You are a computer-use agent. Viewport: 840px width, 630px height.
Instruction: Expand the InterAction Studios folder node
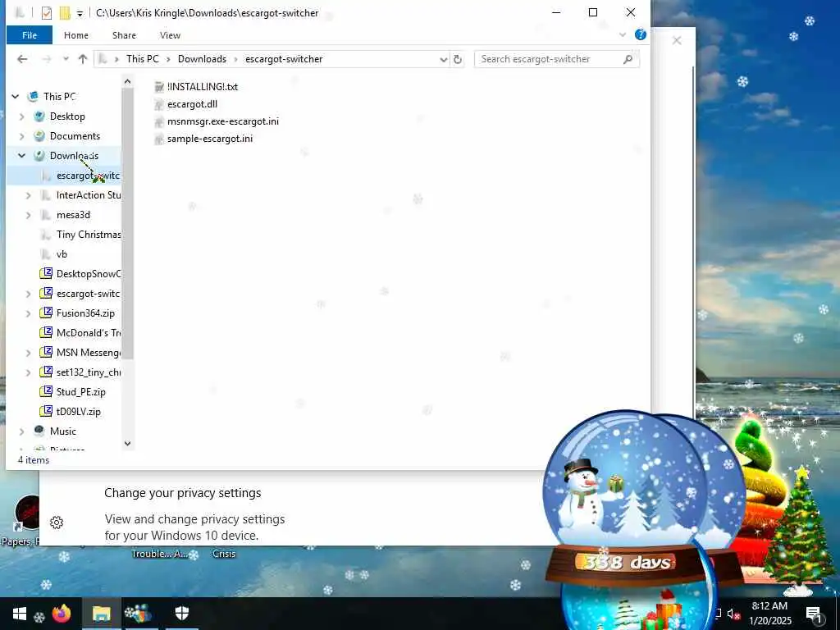pyautogui.click(x=29, y=195)
